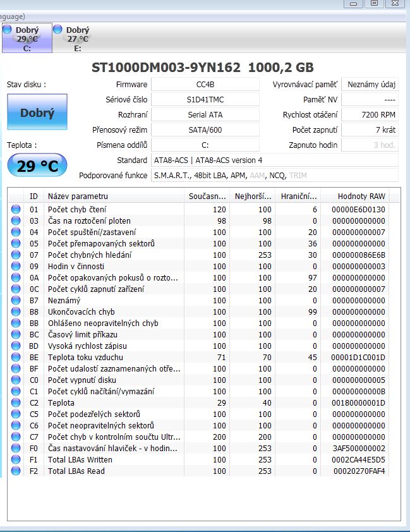This screenshot has width=410, height=532.
Task: Click the RAW value 00001D1C001D
Action: (x=358, y=357)
